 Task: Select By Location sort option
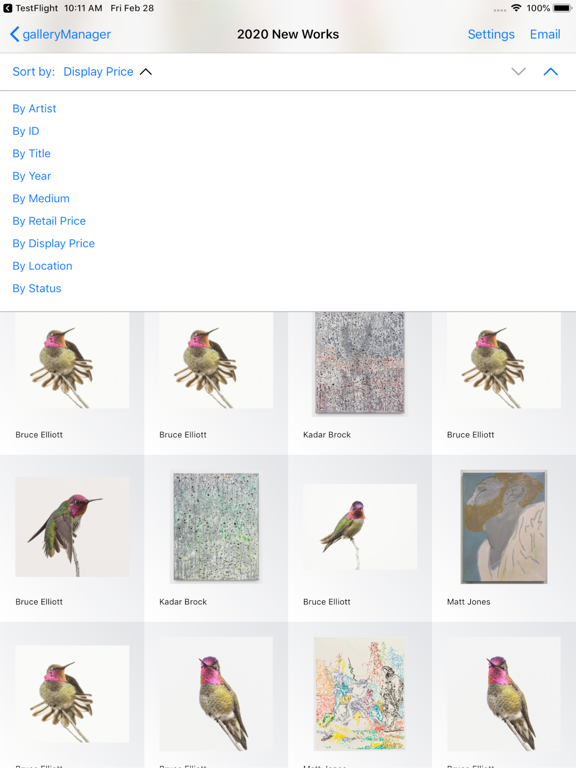pyautogui.click(x=42, y=266)
